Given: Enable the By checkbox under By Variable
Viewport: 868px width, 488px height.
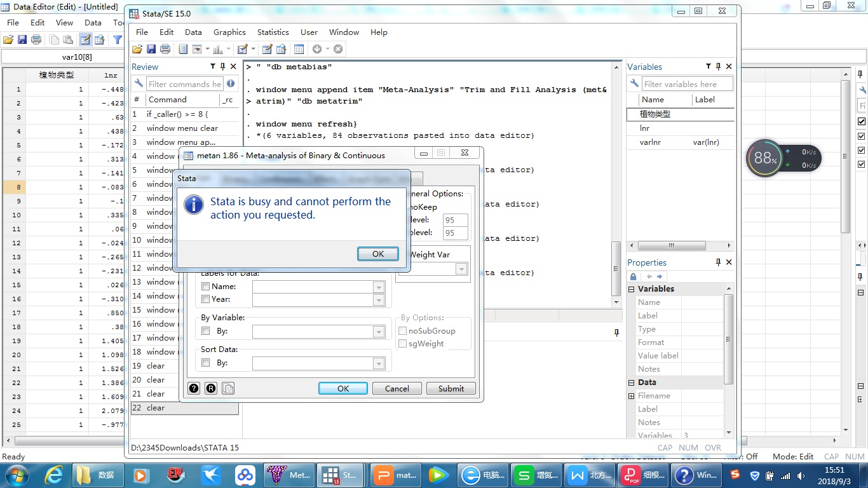Looking at the screenshot, I should click(x=205, y=331).
